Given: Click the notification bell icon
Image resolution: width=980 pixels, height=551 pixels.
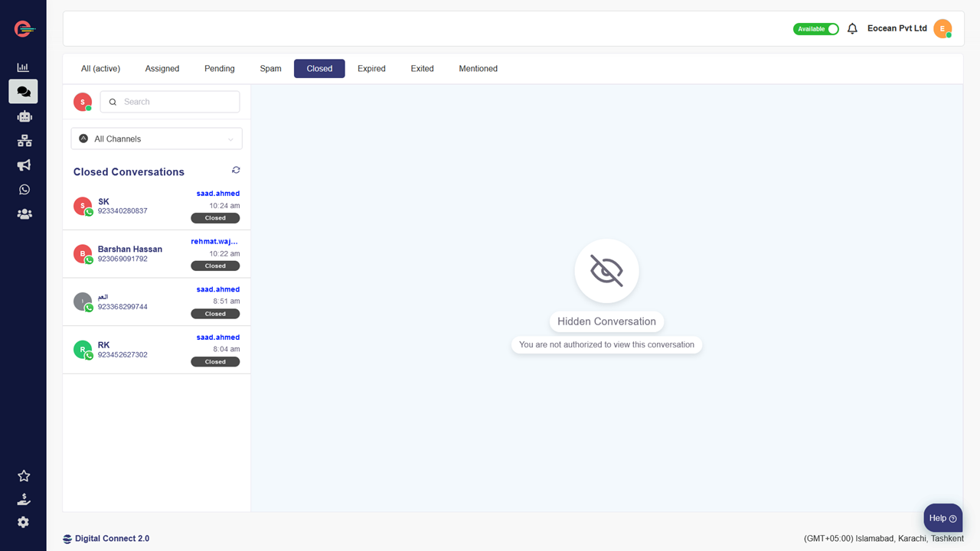Looking at the screenshot, I should pos(852,29).
